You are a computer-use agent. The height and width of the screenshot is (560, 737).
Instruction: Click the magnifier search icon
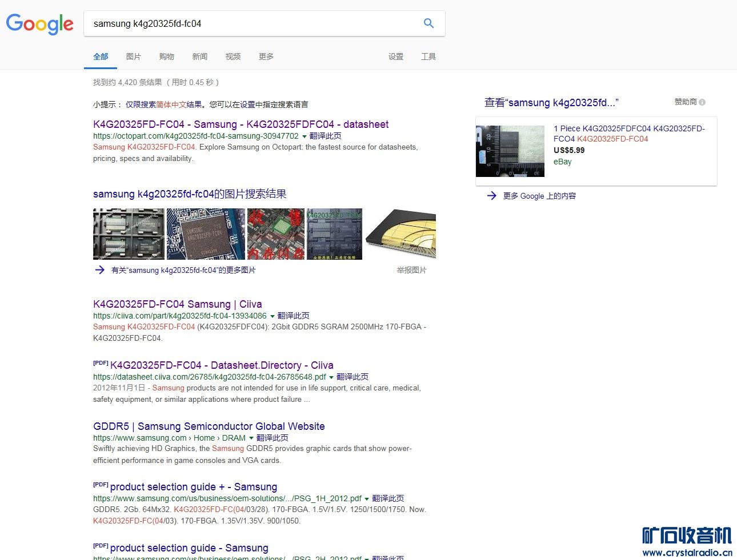[428, 23]
